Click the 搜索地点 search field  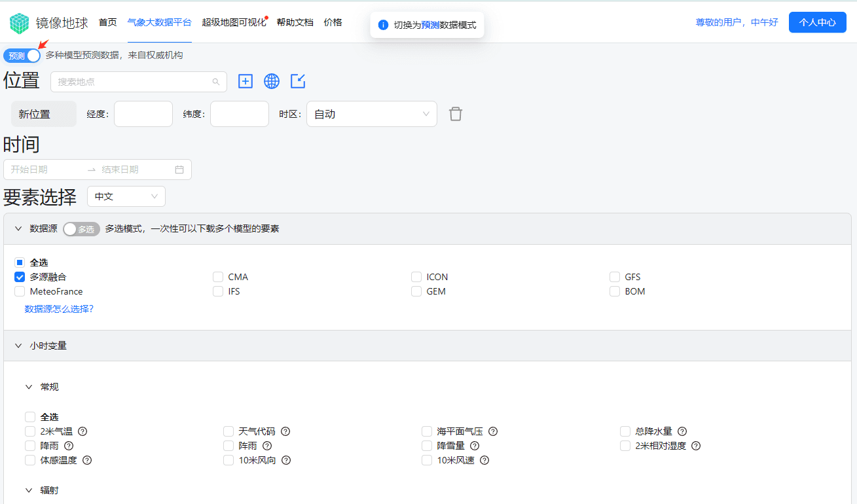coord(134,82)
